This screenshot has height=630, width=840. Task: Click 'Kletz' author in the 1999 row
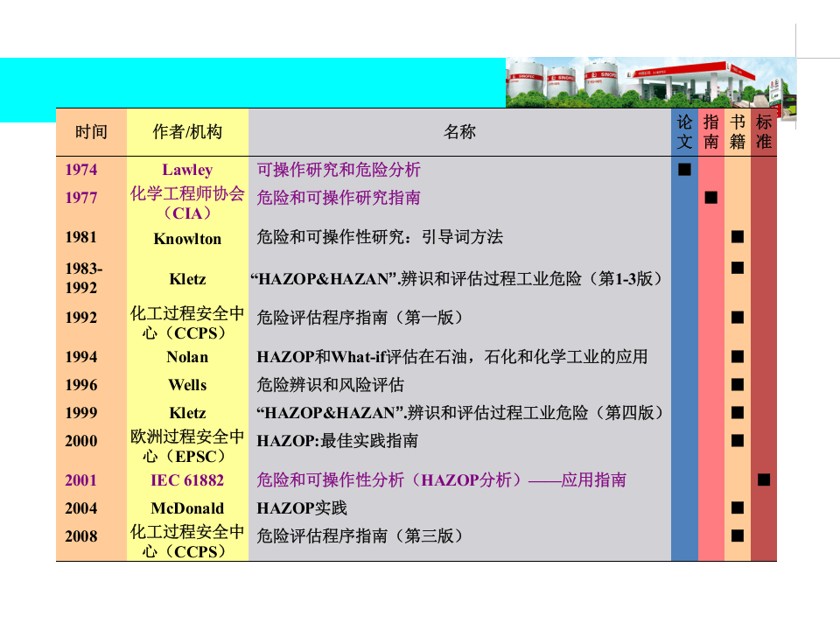tap(187, 412)
